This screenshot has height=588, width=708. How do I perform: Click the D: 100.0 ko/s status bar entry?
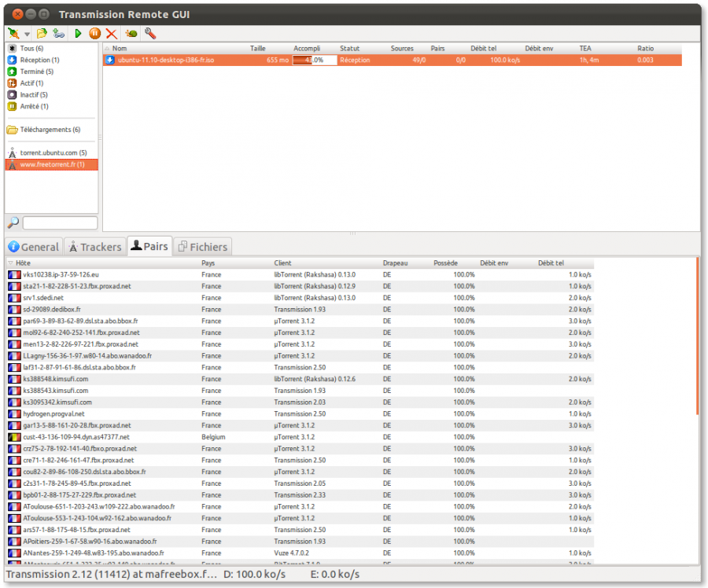[255, 574]
